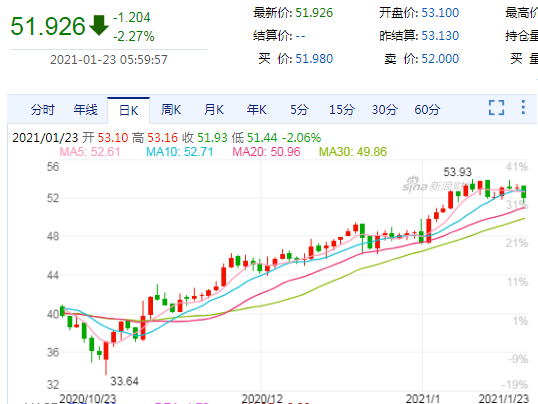Switch to 月K monthly chart
Image resolution: width=538 pixels, height=404 pixels.
coord(214,110)
